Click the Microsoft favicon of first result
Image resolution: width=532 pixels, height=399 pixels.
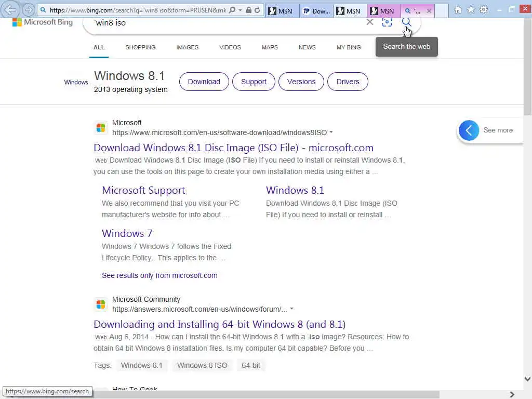(101, 128)
